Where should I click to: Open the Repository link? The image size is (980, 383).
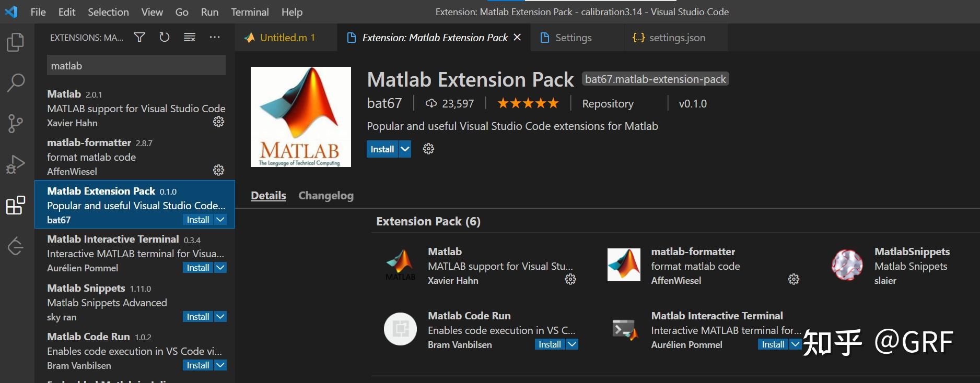coord(608,103)
